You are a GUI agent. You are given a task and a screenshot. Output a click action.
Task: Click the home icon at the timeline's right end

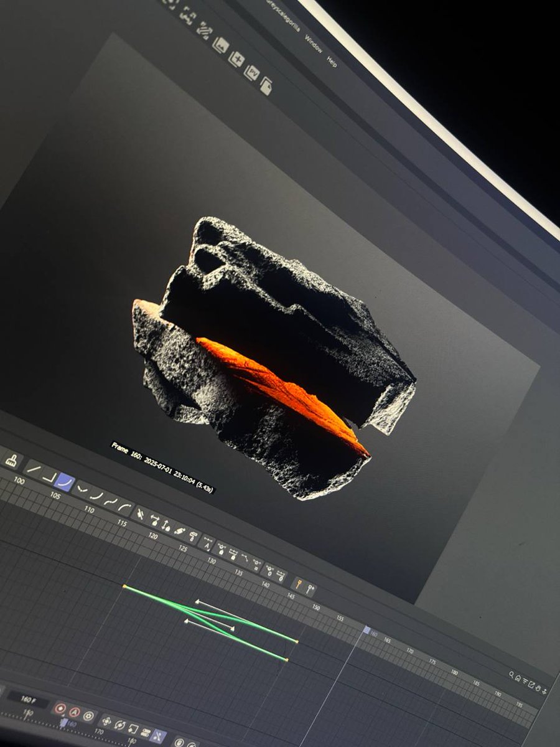pyautogui.click(x=518, y=678)
